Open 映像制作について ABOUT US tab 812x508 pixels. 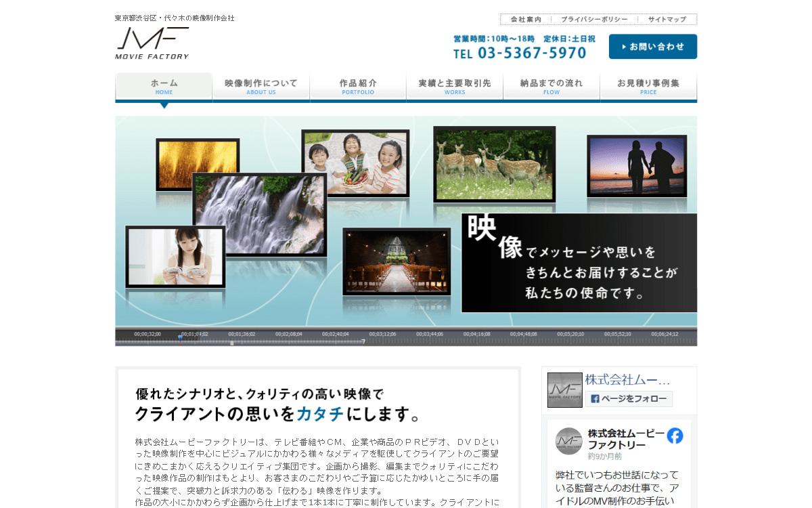[261, 87]
